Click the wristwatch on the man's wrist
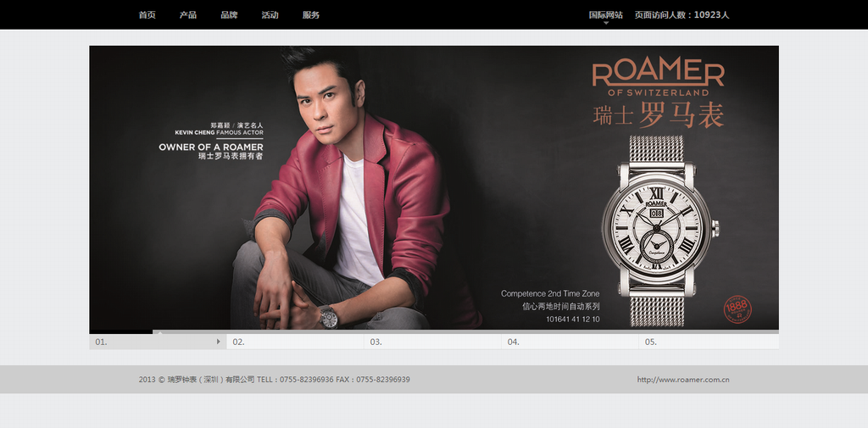 [328, 317]
